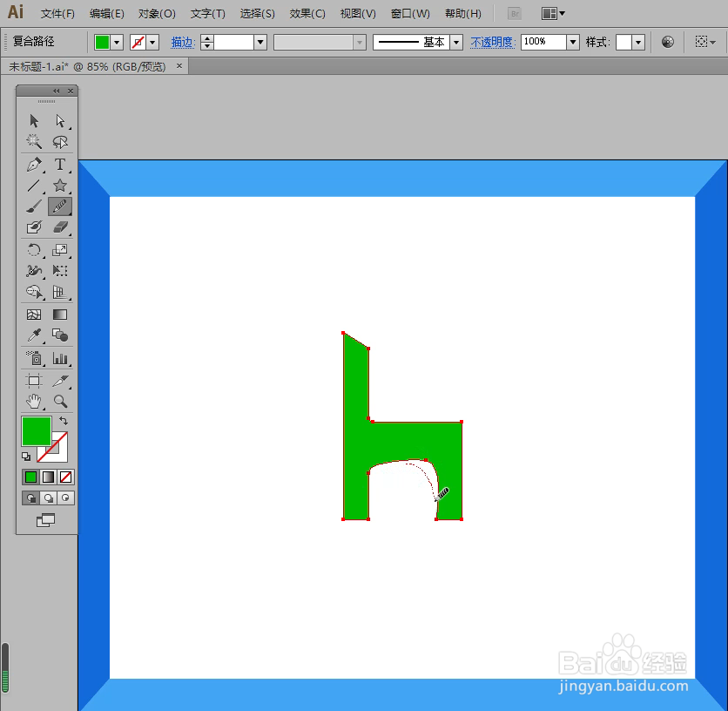Select the Zoom magnifier tool
The width and height of the screenshot is (728, 711).
pos(60,402)
